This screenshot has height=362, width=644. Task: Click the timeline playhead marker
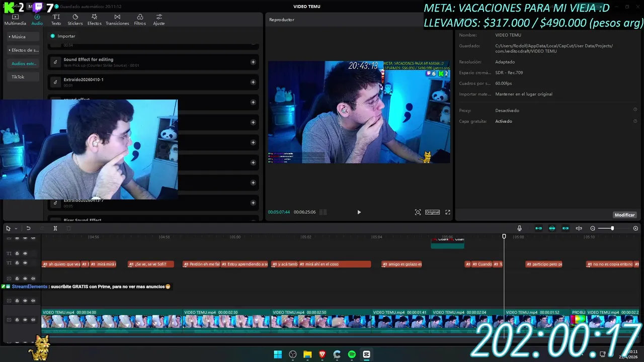click(x=504, y=236)
